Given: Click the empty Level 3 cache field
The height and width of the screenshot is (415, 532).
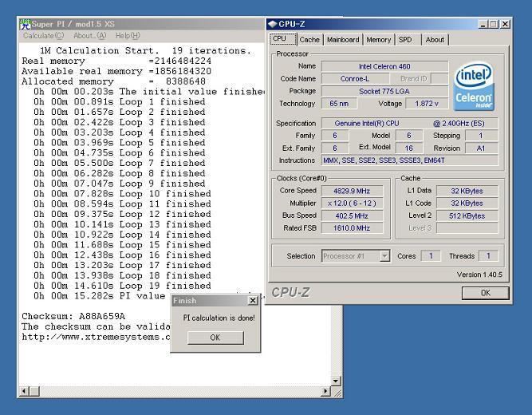Looking at the screenshot, I should (x=467, y=228).
